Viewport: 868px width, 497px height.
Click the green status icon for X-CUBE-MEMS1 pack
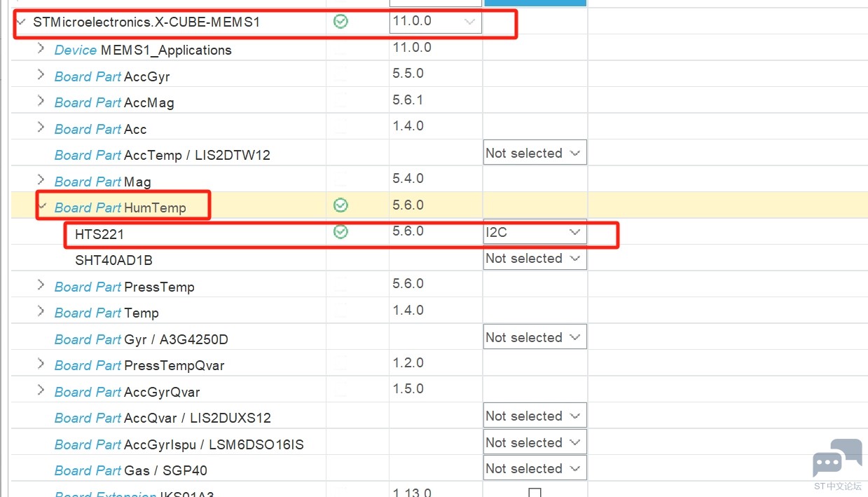340,22
